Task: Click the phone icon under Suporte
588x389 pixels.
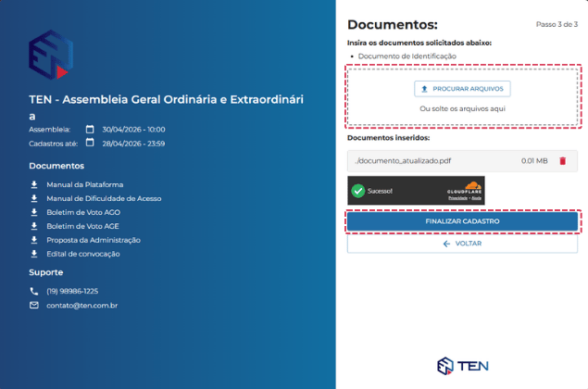Action: 34,291
